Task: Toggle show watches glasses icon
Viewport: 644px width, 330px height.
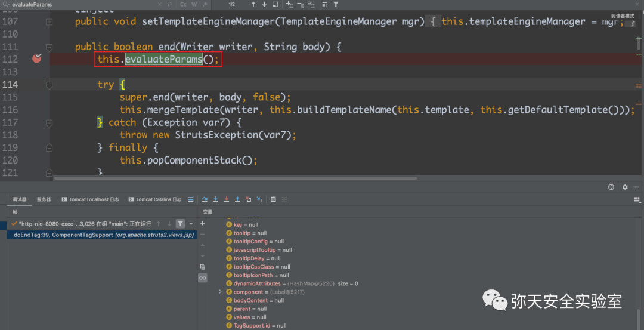Action: pos(203,278)
